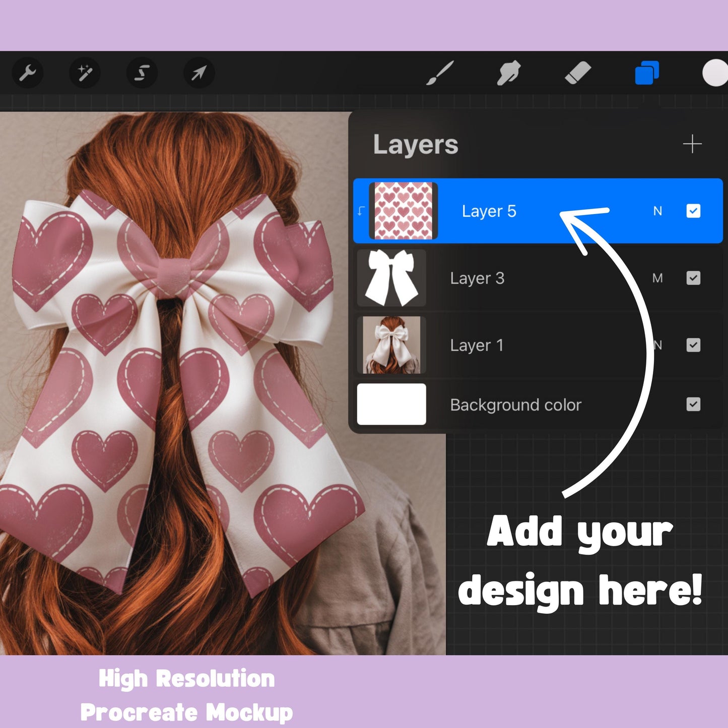Select the Smudge tool
Image resolution: width=728 pixels, height=728 pixels.
point(509,73)
